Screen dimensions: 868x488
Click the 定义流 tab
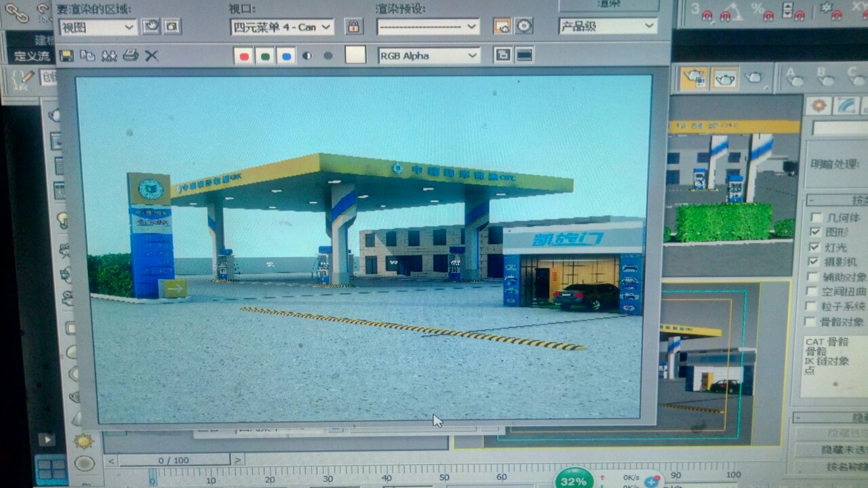point(32,56)
